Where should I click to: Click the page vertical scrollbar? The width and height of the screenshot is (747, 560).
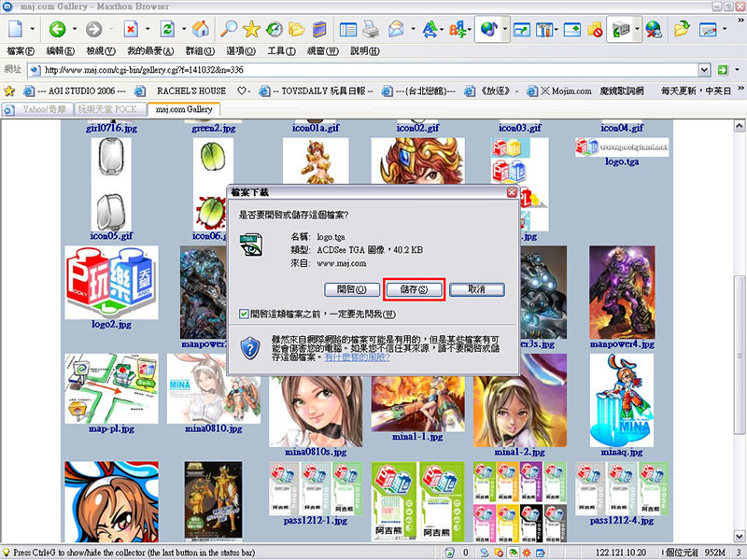740,327
